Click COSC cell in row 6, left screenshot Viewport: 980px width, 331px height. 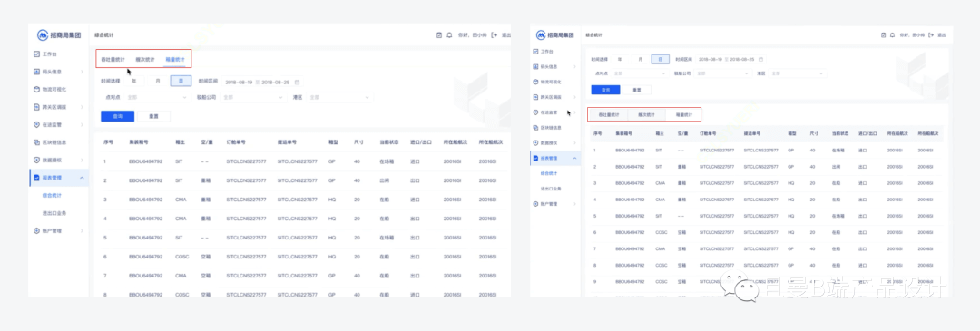[181, 257]
